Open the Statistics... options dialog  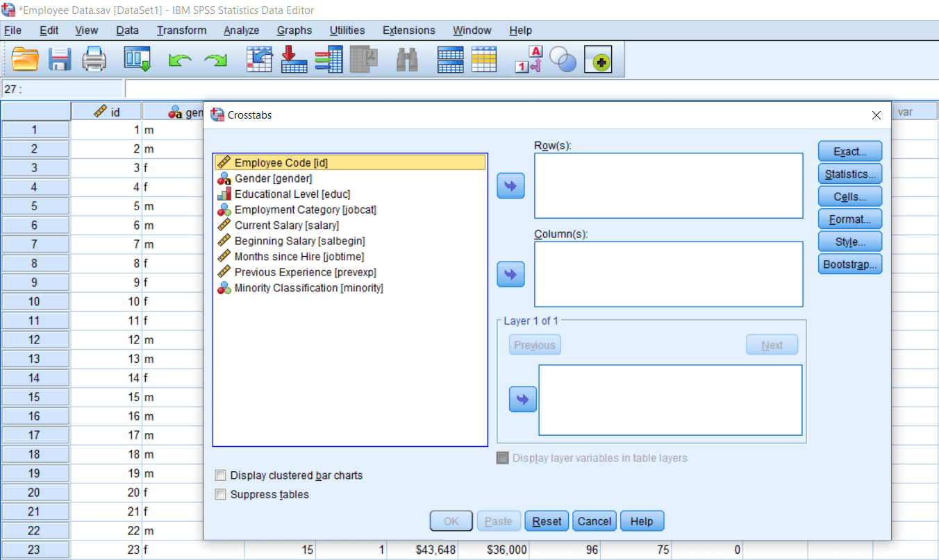(850, 174)
